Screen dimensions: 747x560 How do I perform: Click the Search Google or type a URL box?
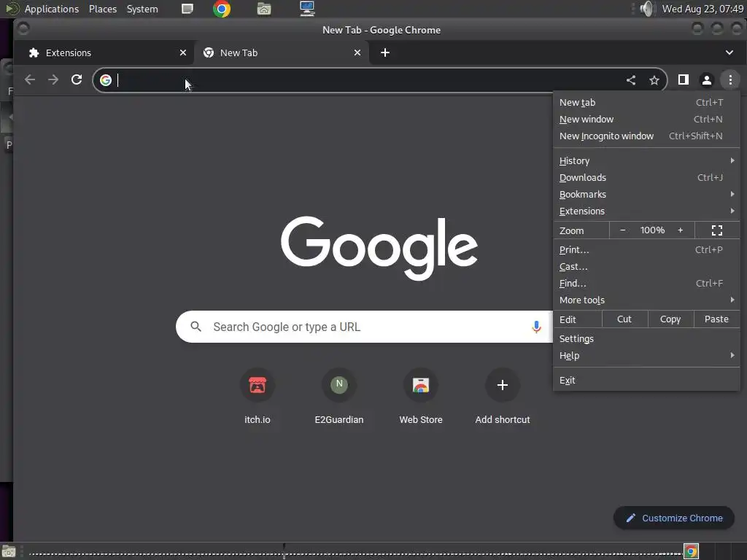365,327
